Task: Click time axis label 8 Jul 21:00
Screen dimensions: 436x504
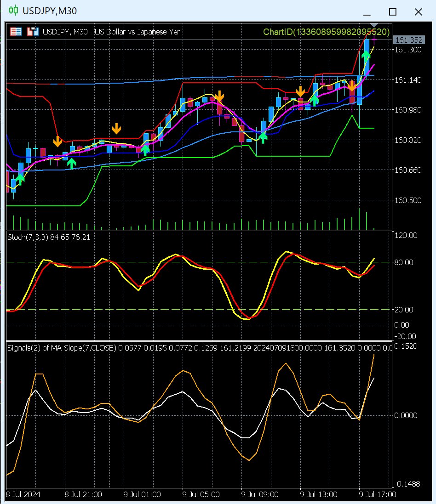Action: click(83, 494)
